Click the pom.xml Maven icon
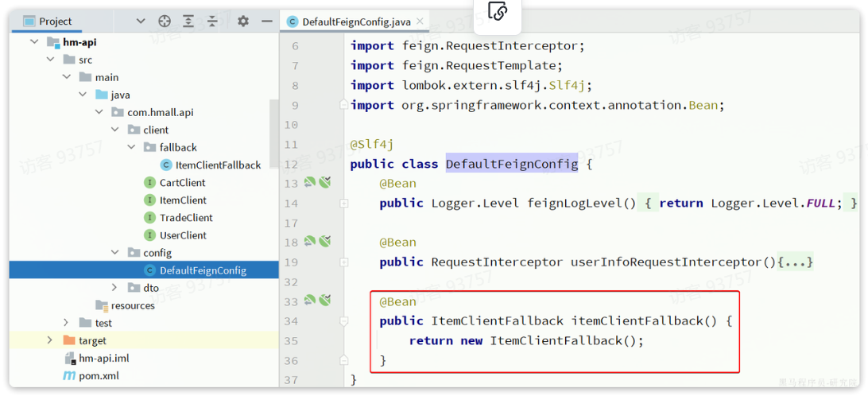The height and width of the screenshot is (396, 868). point(69,376)
